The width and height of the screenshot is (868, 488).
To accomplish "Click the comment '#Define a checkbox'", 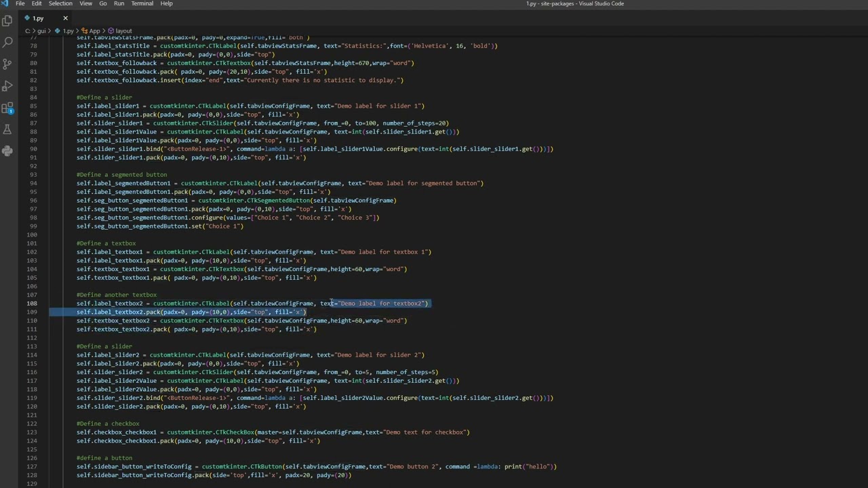I will point(108,423).
